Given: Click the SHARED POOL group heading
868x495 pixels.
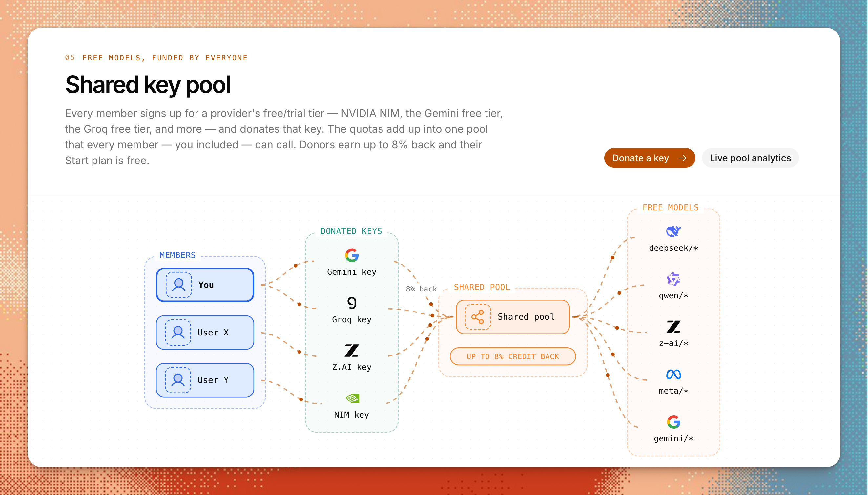Looking at the screenshot, I should pyautogui.click(x=482, y=287).
